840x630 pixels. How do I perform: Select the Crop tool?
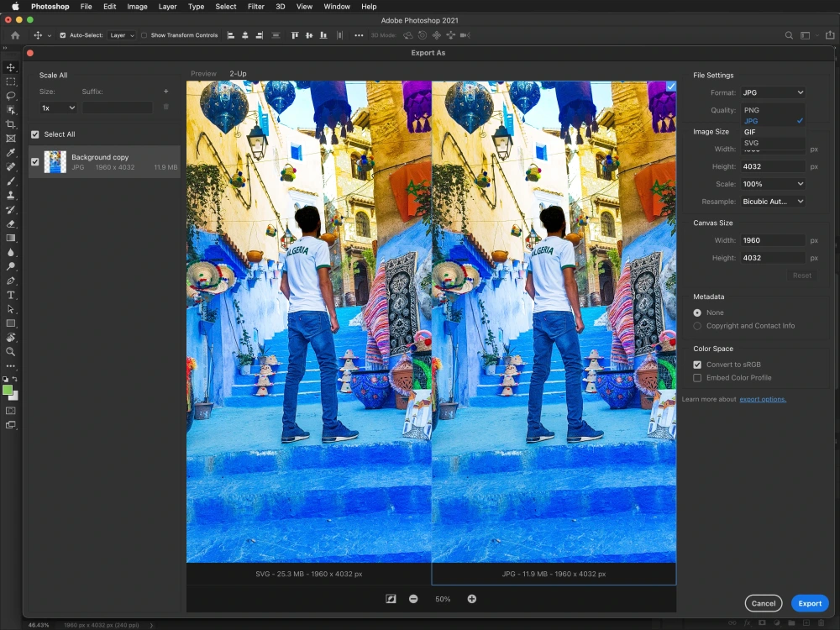[x=11, y=124]
